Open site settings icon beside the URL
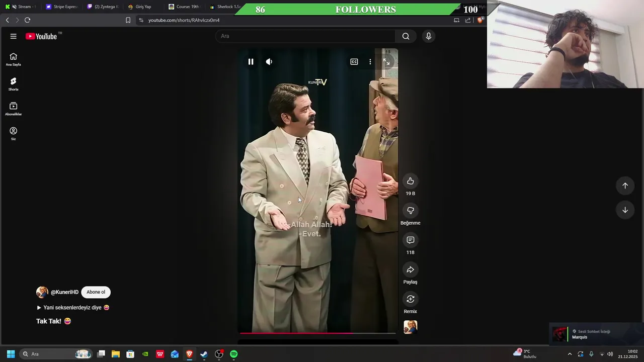This screenshot has width=644, height=362. click(x=141, y=20)
